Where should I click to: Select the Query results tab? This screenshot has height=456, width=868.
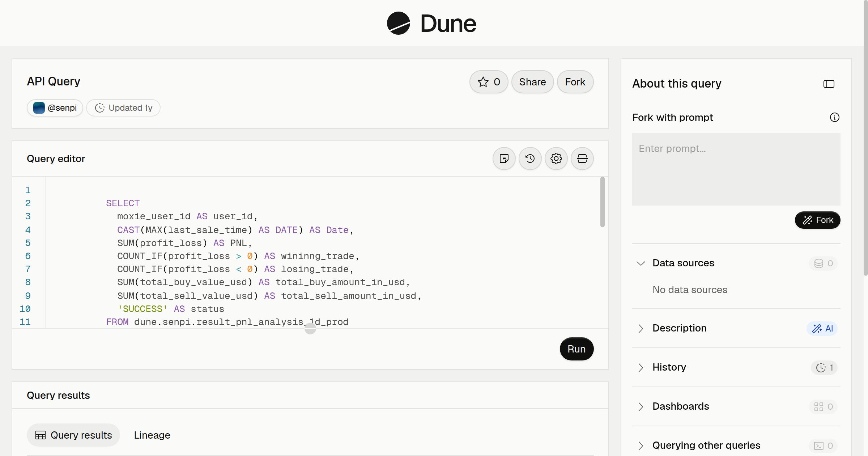pyautogui.click(x=73, y=435)
